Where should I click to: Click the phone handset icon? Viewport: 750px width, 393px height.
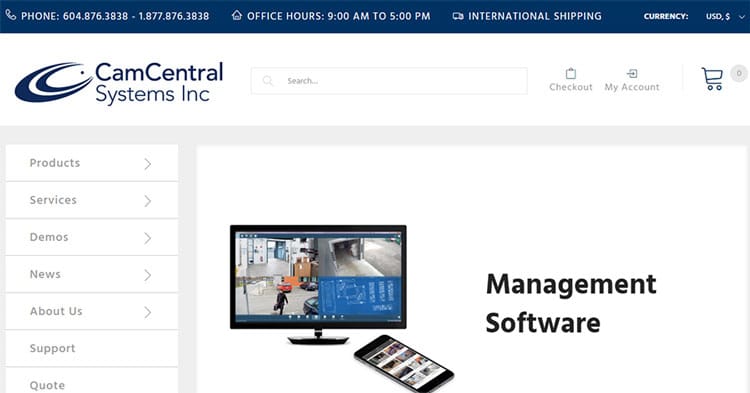(11, 15)
